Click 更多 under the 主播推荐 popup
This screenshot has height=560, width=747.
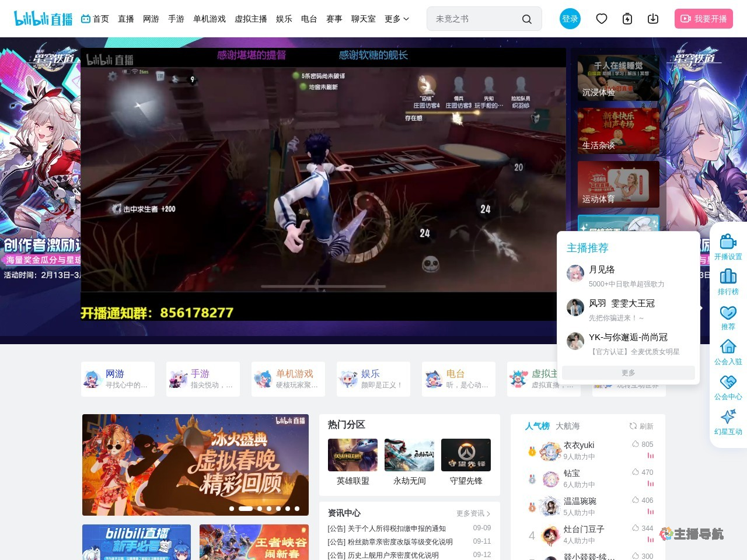628,372
